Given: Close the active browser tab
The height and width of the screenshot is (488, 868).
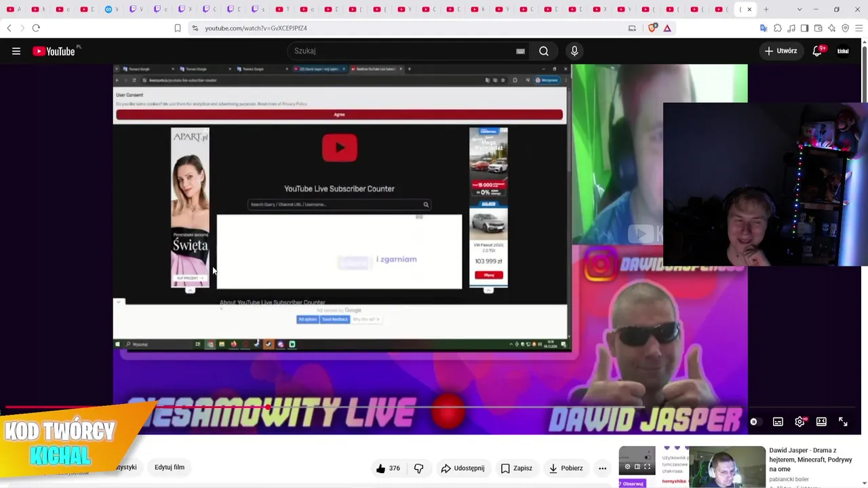Looking at the screenshot, I should tap(749, 9).
